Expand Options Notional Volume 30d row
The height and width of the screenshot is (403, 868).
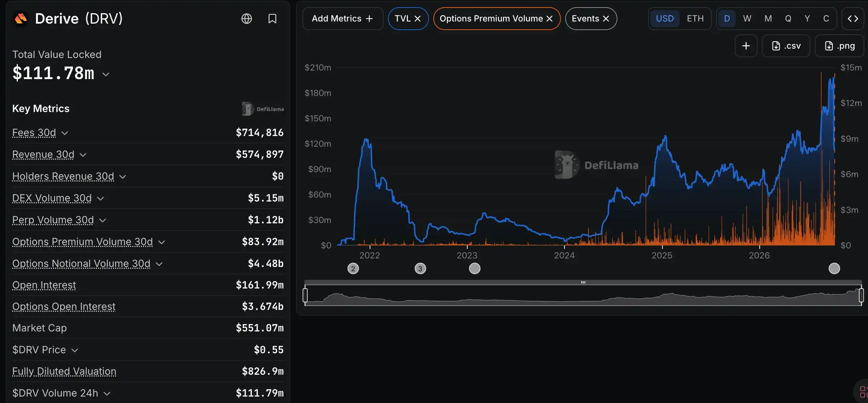pyautogui.click(x=159, y=264)
